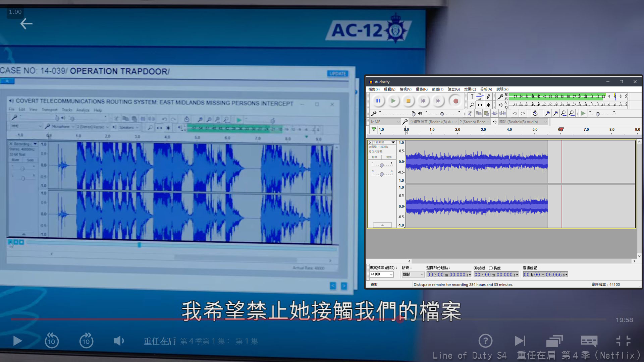The height and width of the screenshot is (362, 644).
Task: Open the snap-to dropdown showing 關閉
Action: (413, 275)
